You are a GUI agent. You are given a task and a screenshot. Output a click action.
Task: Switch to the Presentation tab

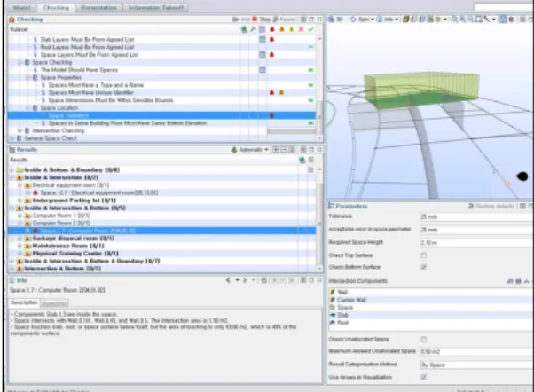[99, 7]
